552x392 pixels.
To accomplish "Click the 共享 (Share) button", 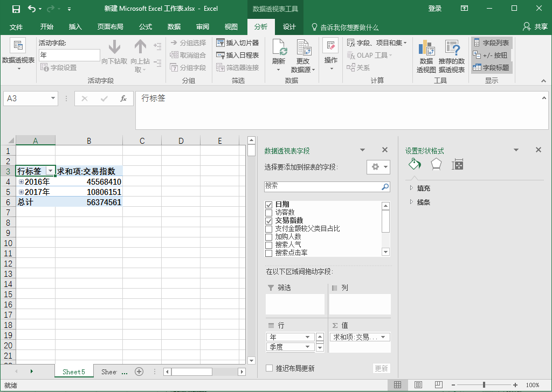I will [x=535, y=27].
